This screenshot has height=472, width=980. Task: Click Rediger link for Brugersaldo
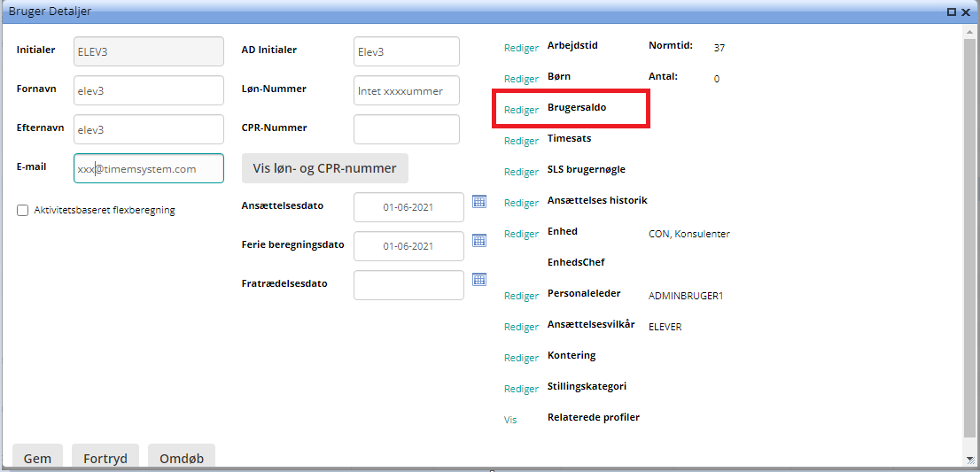coord(521,111)
